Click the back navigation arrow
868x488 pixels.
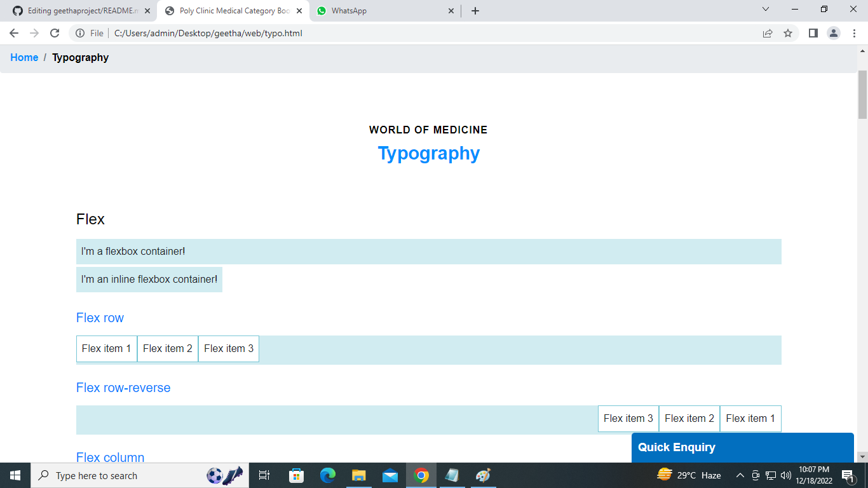pos(13,33)
